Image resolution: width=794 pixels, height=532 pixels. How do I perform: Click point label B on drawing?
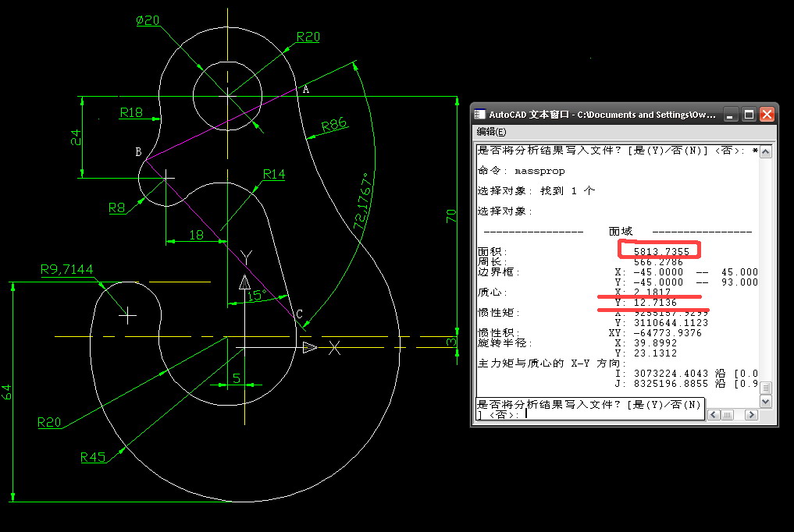click(138, 151)
